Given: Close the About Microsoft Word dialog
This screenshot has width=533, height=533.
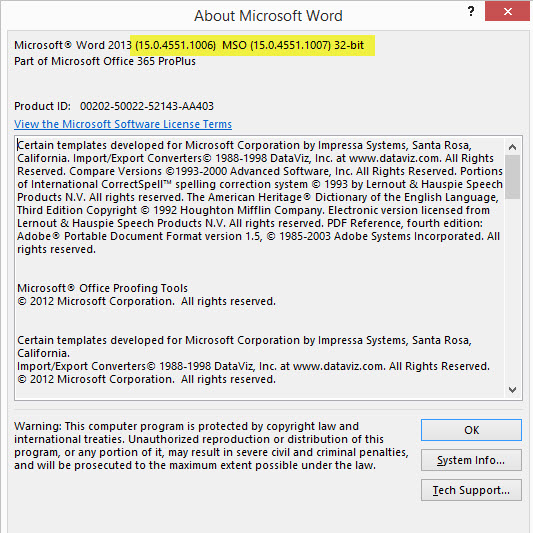Looking at the screenshot, I should coord(508,12).
